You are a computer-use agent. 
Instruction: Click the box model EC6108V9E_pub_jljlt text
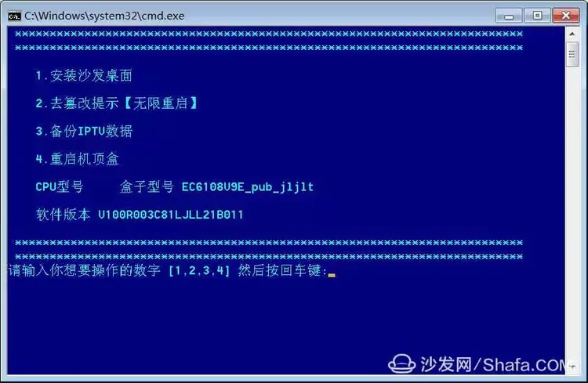[x=248, y=187]
